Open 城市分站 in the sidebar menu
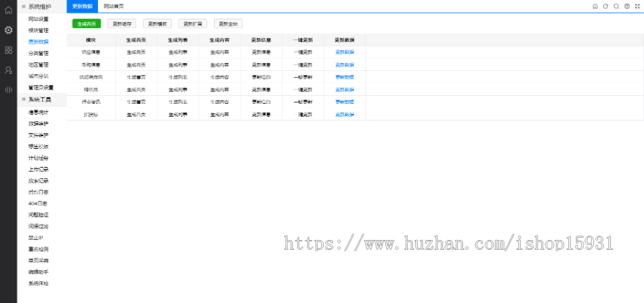 (x=39, y=76)
